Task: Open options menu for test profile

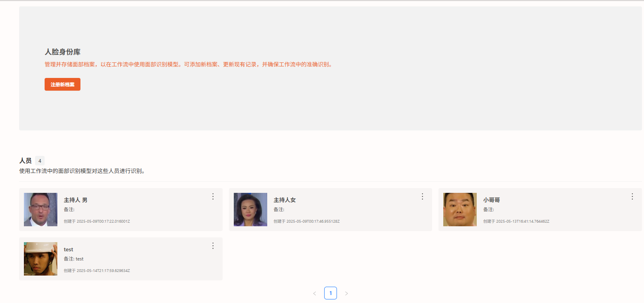Action: pos(213,246)
